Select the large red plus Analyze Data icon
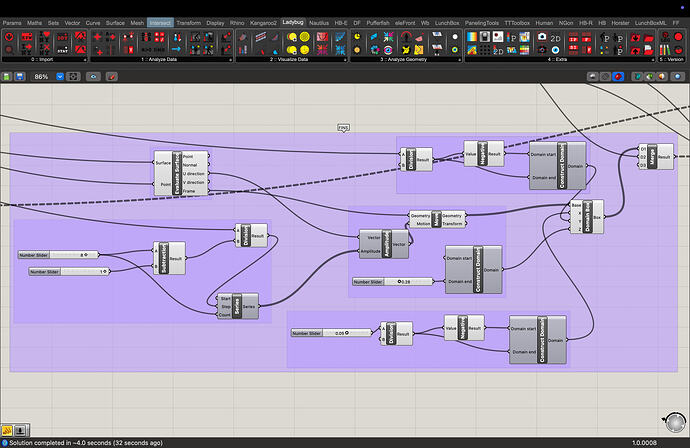The image size is (690, 448). click(x=98, y=37)
